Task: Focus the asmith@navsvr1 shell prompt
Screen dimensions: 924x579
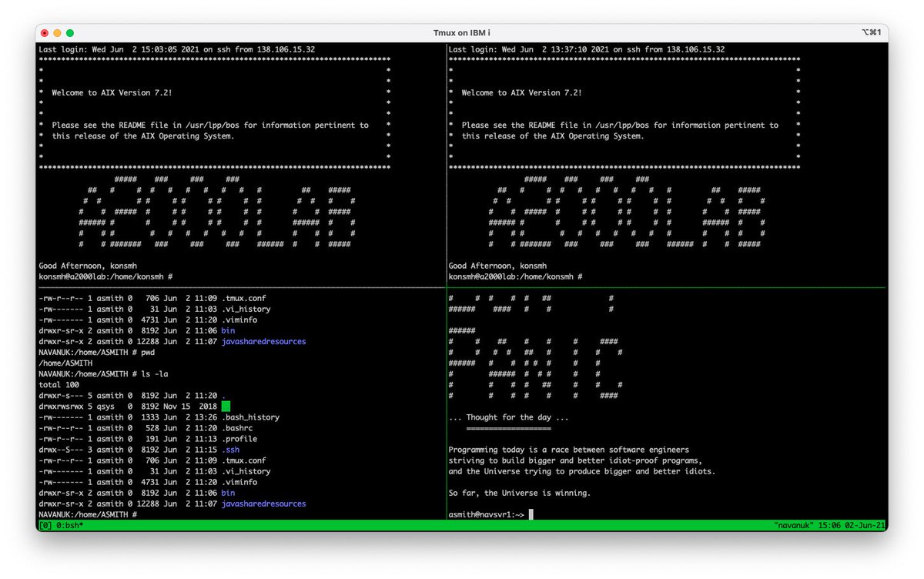Action: 491,514
